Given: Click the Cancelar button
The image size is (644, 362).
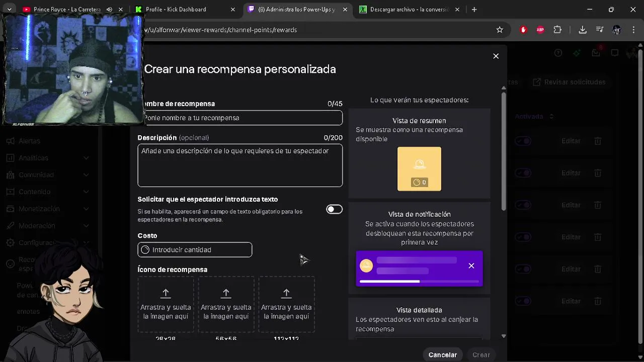Looking at the screenshot, I should tap(443, 355).
